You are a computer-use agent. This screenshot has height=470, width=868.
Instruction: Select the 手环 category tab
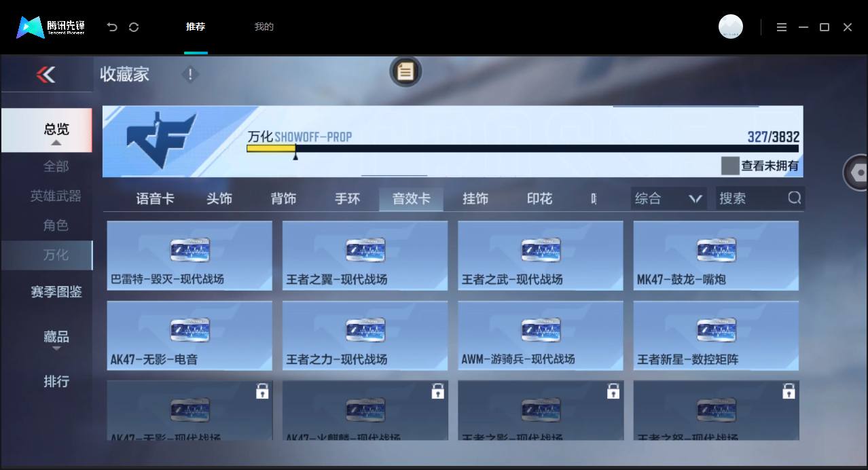click(x=347, y=198)
